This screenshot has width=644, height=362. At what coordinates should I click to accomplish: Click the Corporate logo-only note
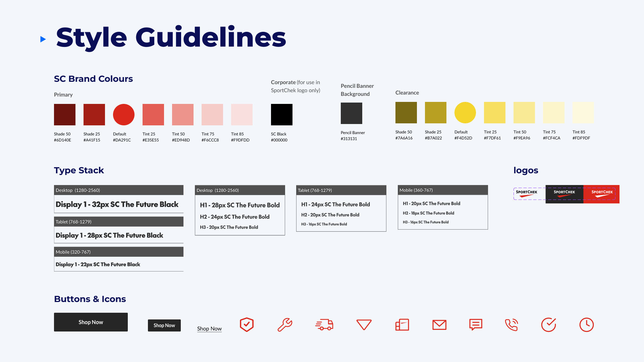click(296, 86)
